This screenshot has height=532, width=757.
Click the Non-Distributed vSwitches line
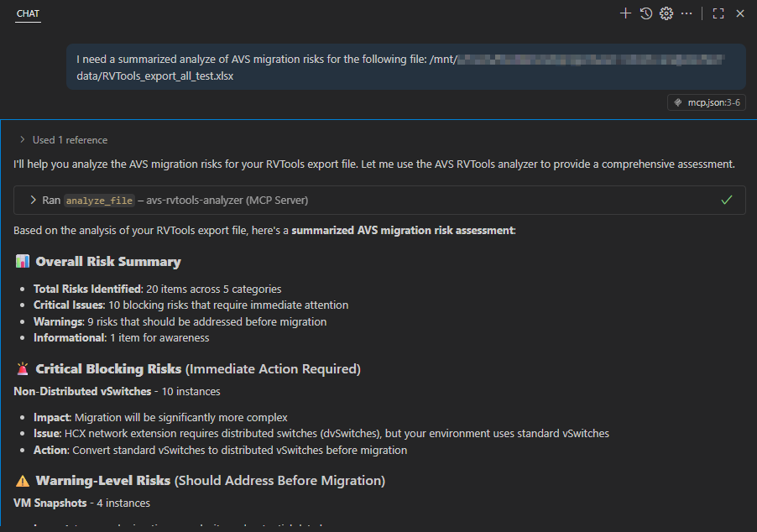coord(117,392)
